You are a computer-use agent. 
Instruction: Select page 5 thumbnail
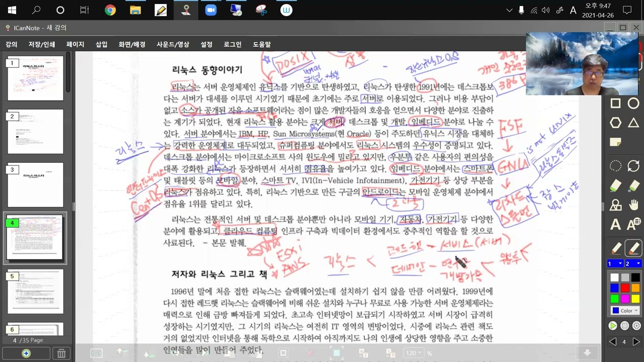(35, 292)
